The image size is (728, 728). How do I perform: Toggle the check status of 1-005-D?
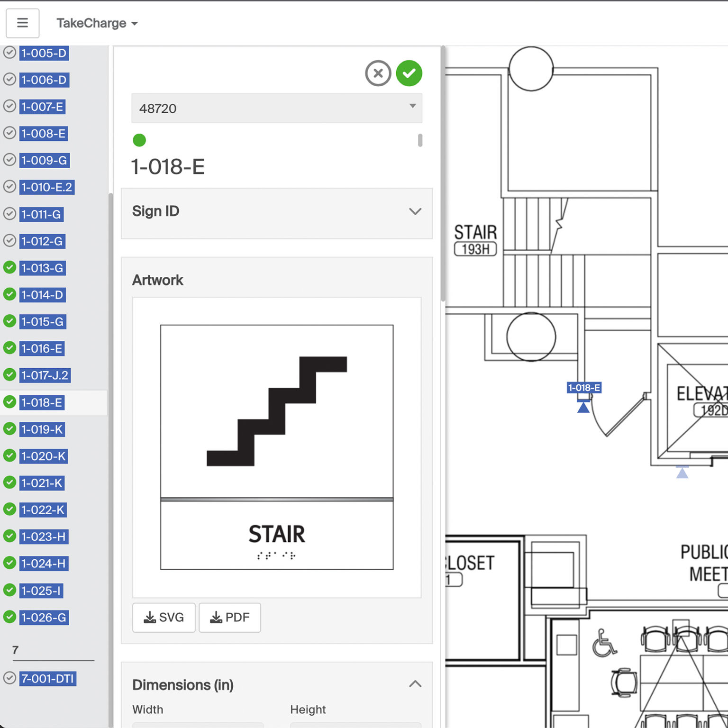tap(9, 53)
